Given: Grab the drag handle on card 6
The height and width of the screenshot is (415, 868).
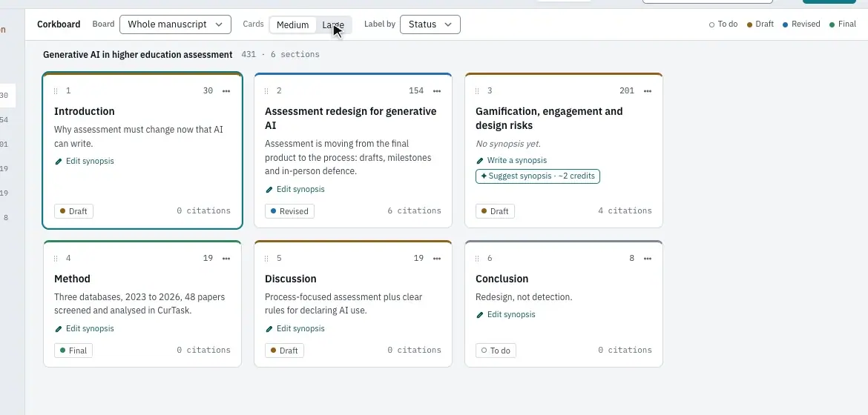Looking at the screenshot, I should click(x=476, y=259).
